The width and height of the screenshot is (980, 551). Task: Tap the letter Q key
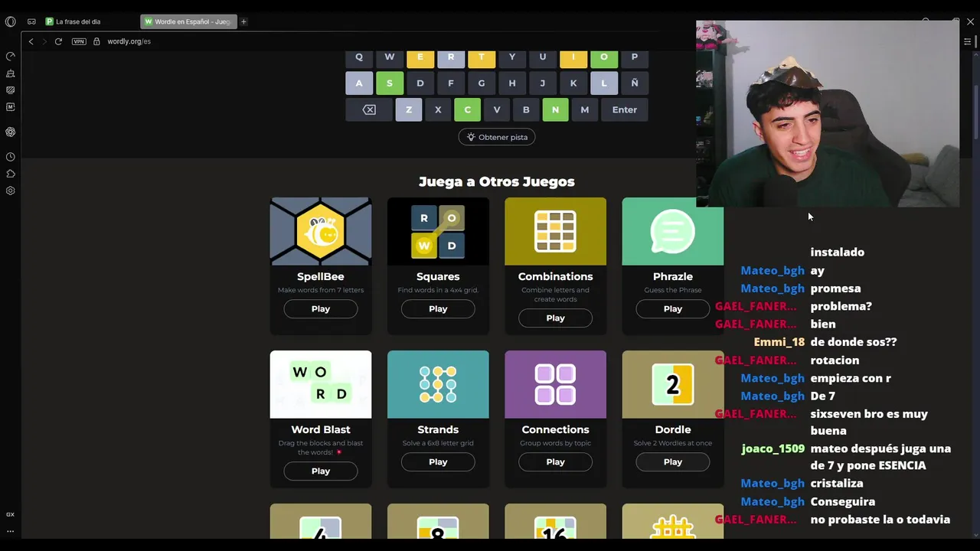tap(359, 57)
